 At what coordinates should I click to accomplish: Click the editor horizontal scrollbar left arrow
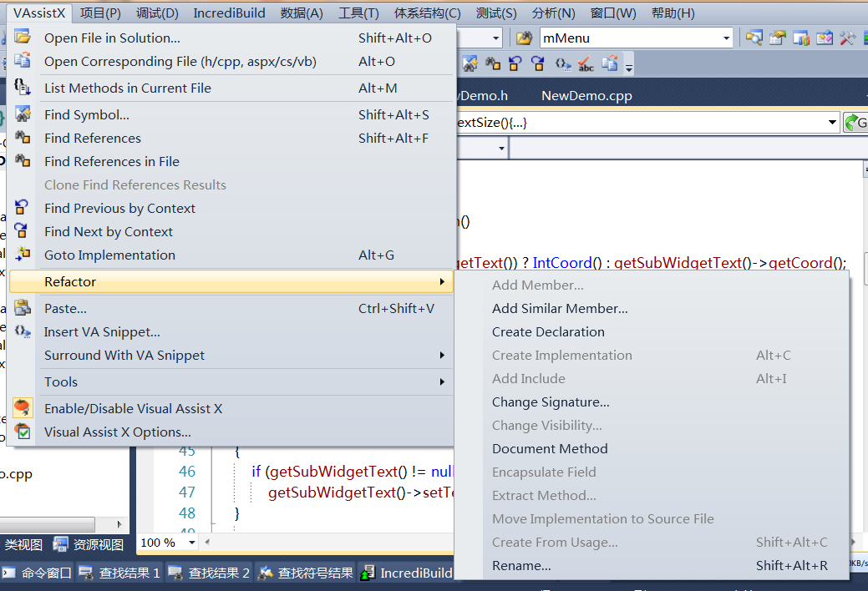coord(207,542)
